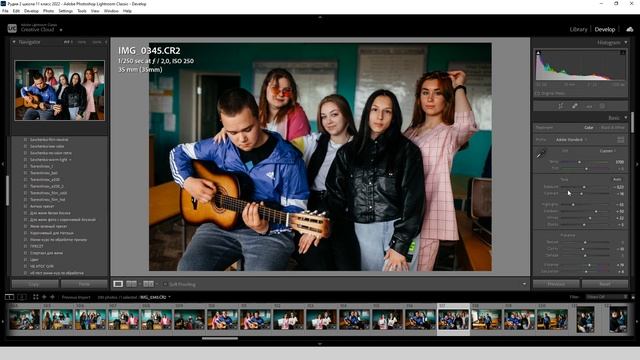Image resolution: width=640 pixels, height=360 pixels.
Task: Open the Edit menu
Action: point(16,11)
